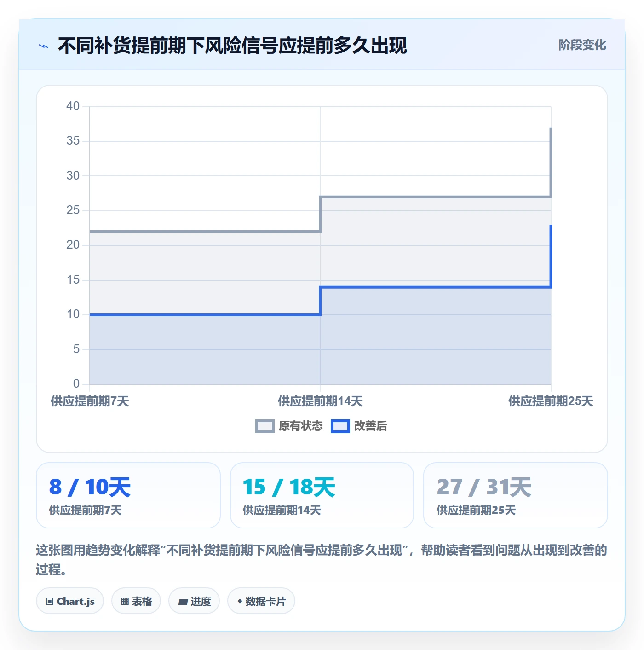
Task: Click the chart title 不同补货提前期下风险信号应提前多久出现
Action: click(x=232, y=46)
